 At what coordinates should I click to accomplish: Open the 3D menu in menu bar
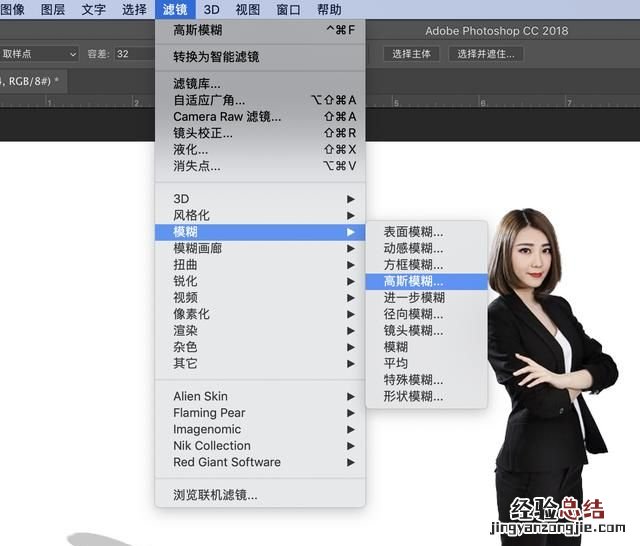[x=211, y=9]
